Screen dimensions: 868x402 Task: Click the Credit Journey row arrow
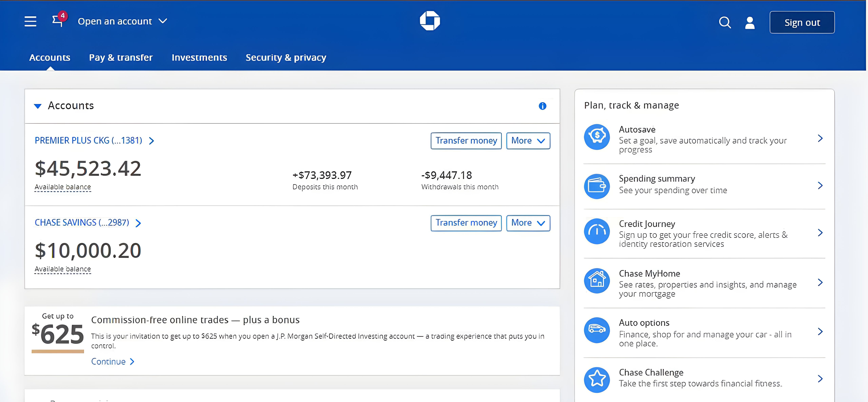[820, 233]
